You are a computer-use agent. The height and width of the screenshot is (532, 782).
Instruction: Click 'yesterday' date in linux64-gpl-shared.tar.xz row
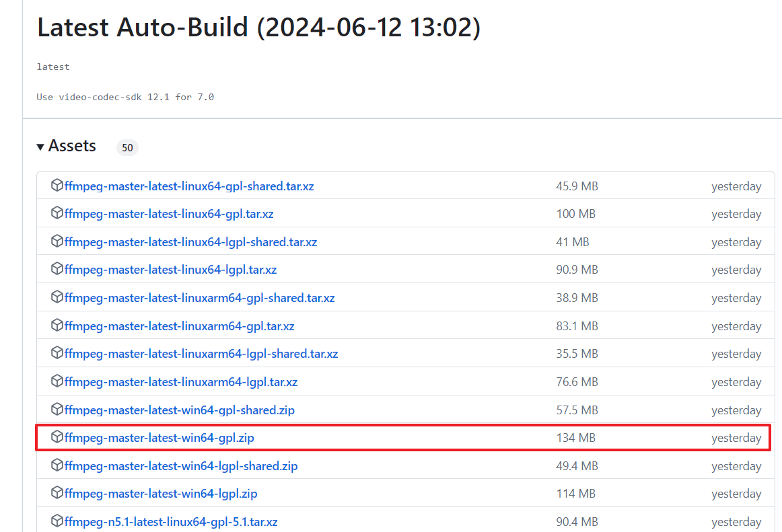(737, 186)
